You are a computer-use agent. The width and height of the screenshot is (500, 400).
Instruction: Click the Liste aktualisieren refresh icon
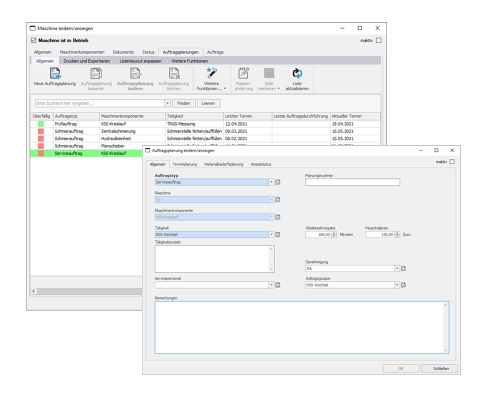(x=297, y=73)
